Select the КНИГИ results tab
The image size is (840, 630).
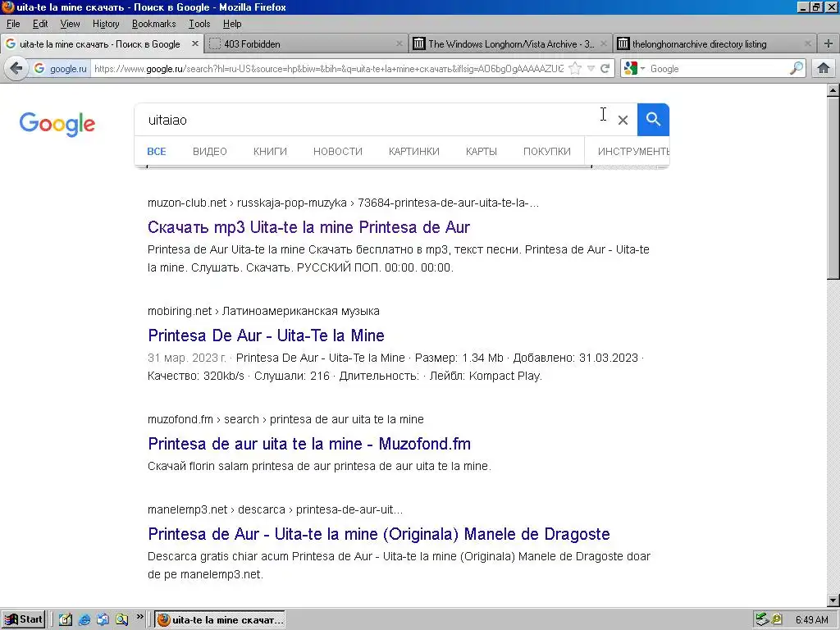270,152
